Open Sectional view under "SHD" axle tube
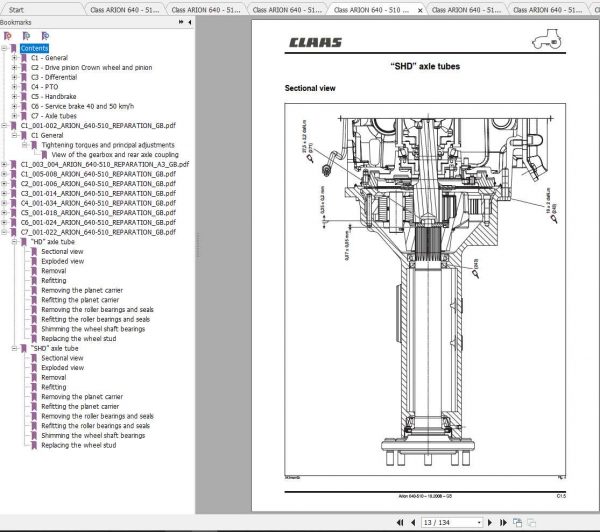This screenshot has width=600, height=532. pyautogui.click(x=62, y=358)
